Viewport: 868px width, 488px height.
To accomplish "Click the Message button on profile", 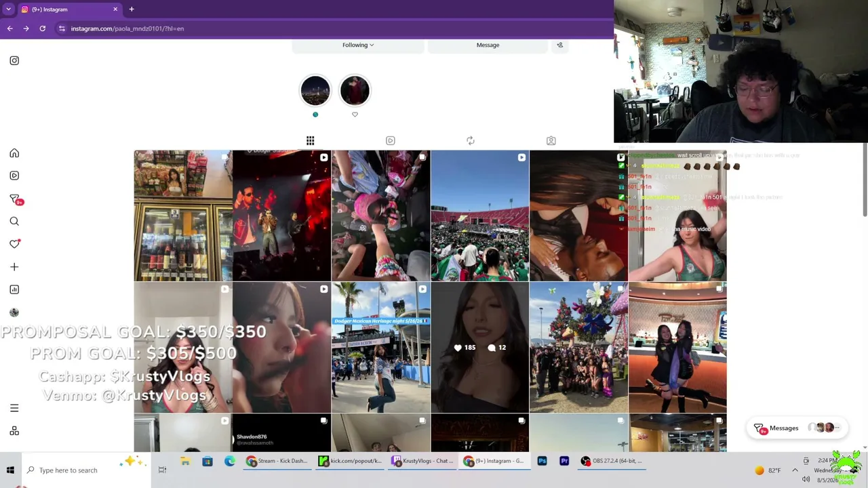I will pos(488,45).
